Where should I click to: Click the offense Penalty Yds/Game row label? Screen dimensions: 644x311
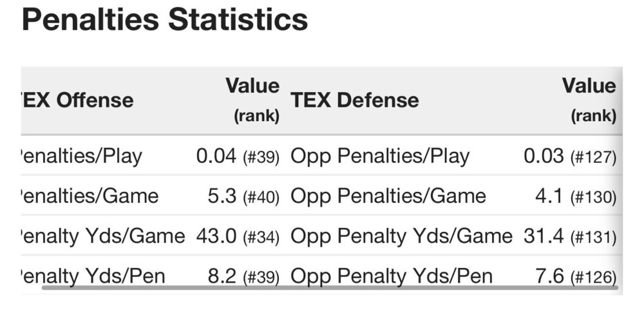102,236
